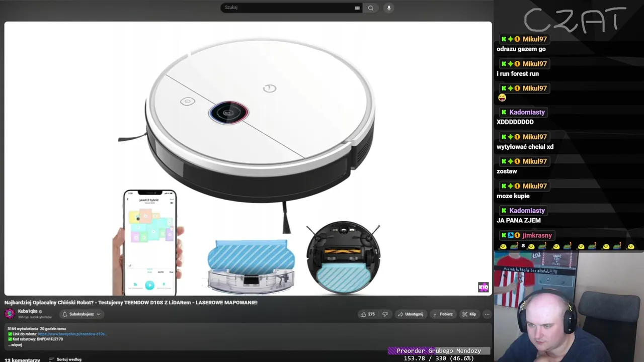Click chat message 'i run forest run'
This screenshot has width=644, height=362.
(x=518, y=74)
